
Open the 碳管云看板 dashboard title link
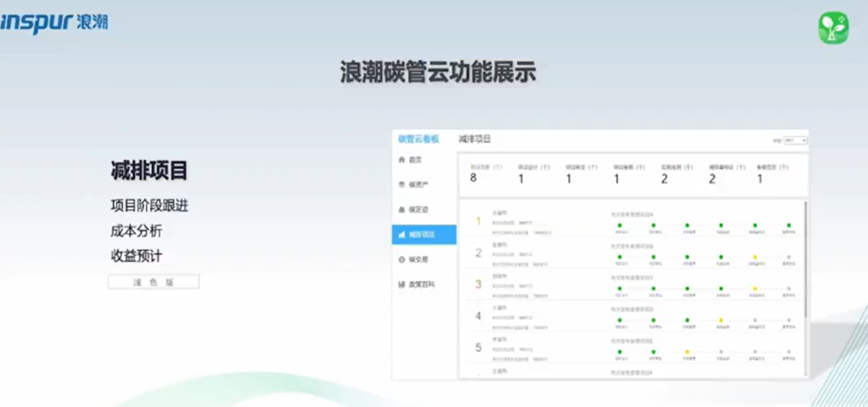418,139
